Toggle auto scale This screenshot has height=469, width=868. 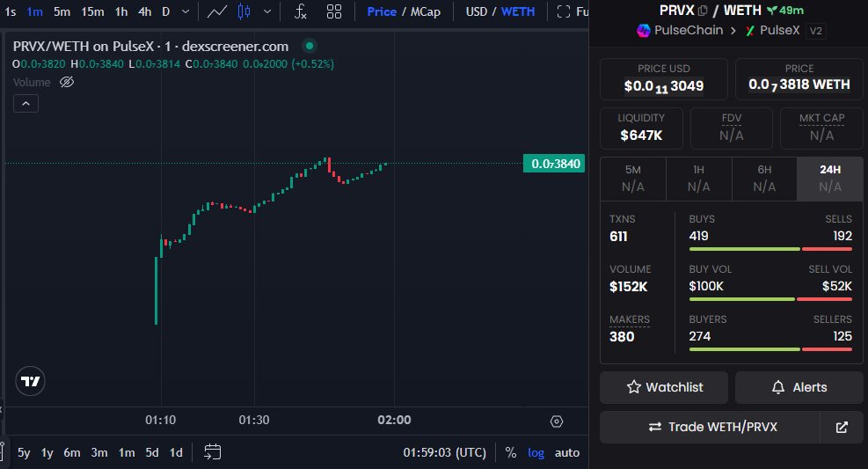pyautogui.click(x=567, y=452)
